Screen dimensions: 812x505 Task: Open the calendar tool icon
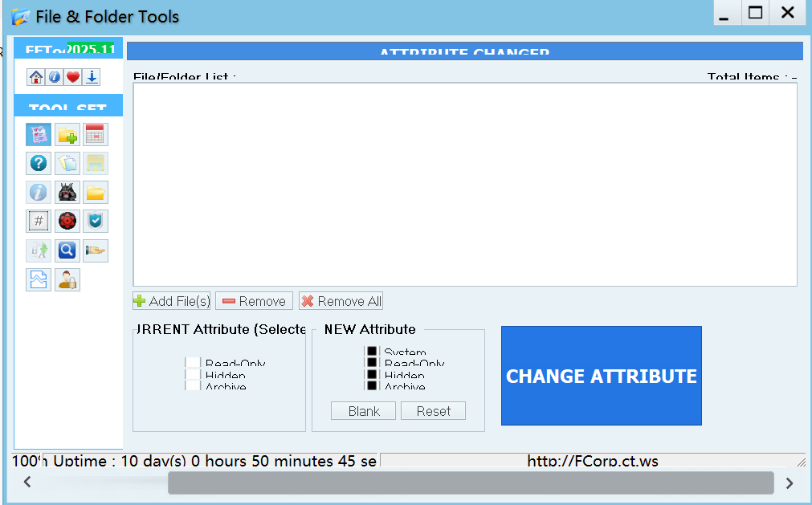(x=95, y=134)
